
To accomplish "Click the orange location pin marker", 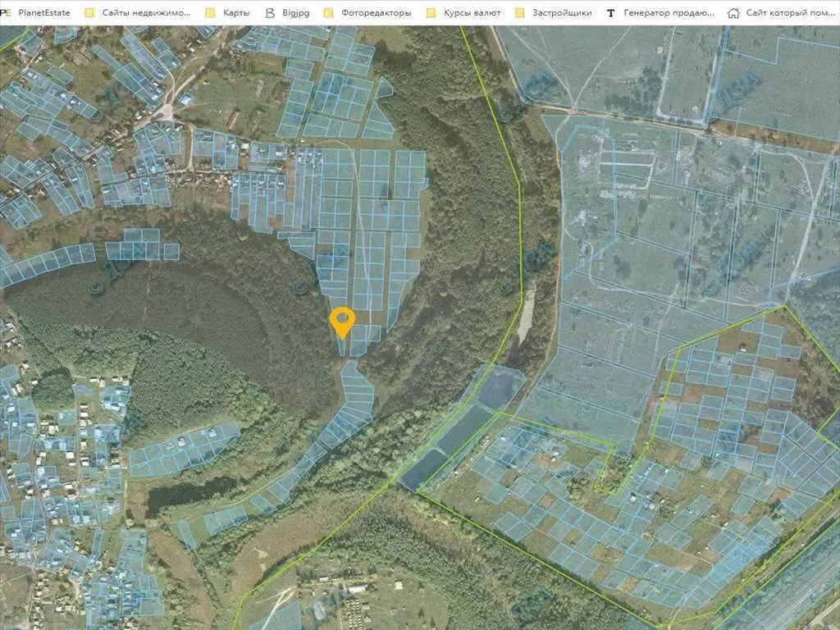I will coord(341,321).
